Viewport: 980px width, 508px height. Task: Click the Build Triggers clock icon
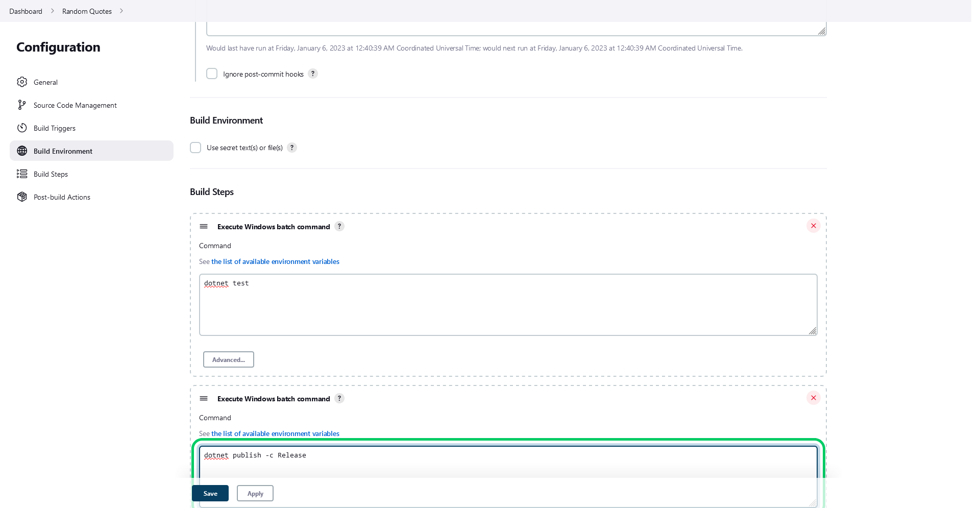(22, 128)
